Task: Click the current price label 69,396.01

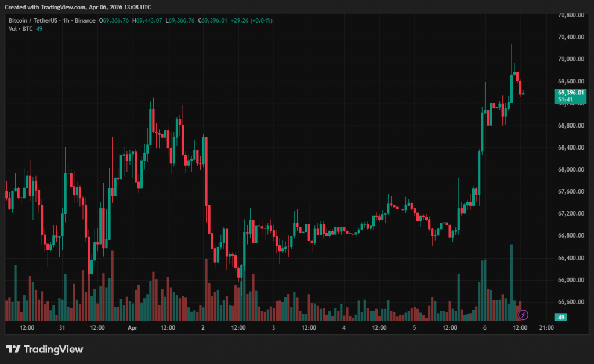Action: coord(571,93)
